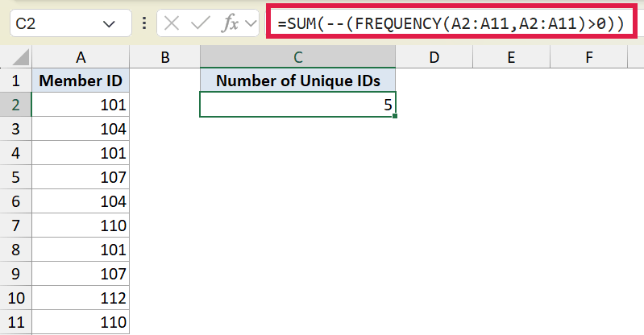Select column A header
Image resolution: width=644 pixels, height=335 pixels.
[x=81, y=57]
